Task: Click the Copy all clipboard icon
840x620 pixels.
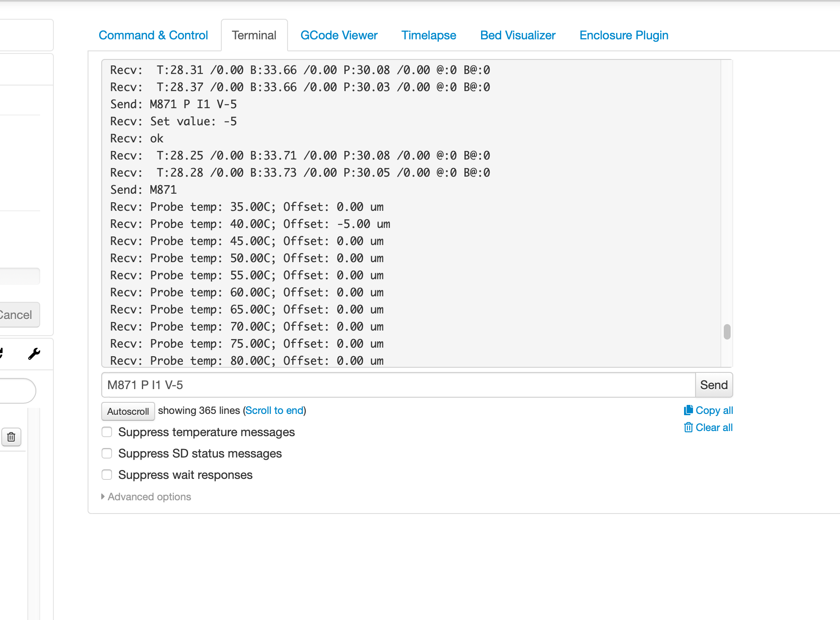Action: [x=689, y=410]
